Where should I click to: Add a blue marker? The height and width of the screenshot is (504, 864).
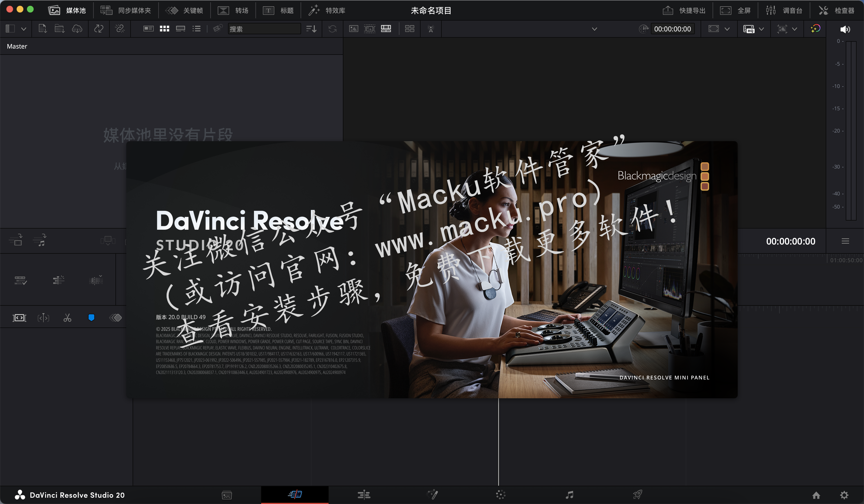[x=91, y=317]
